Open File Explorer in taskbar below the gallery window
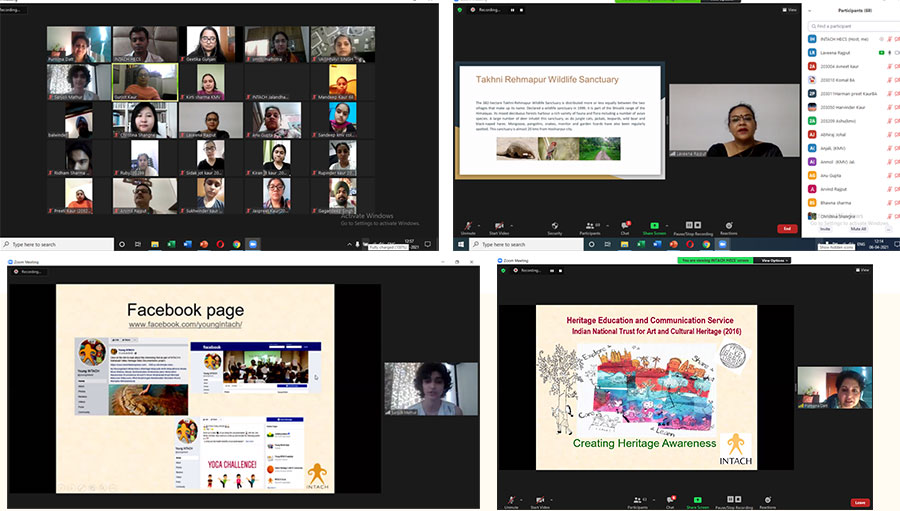This screenshot has width=900, height=511. (x=155, y=244)
